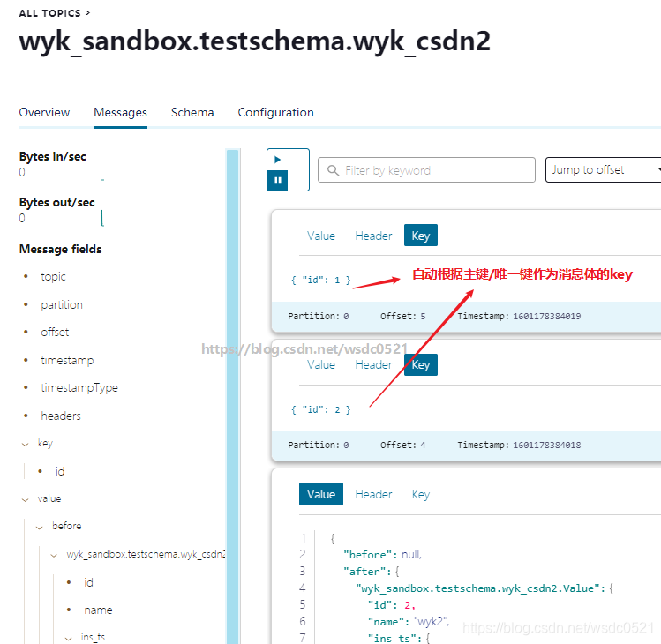Viewport: 661px width, 644px height.
Task: Click the pause messages icon
Action: coord(277,180)
